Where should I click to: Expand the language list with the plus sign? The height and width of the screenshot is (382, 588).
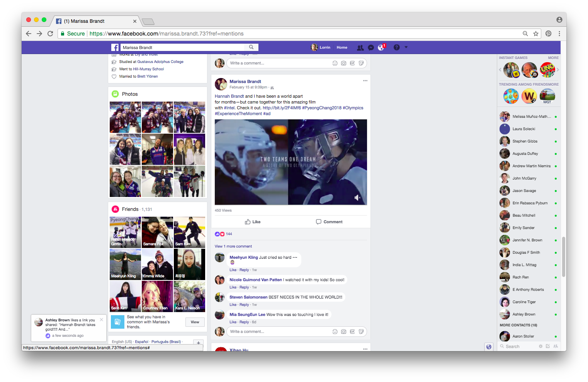pyautogui.click(x=198, y=342)
